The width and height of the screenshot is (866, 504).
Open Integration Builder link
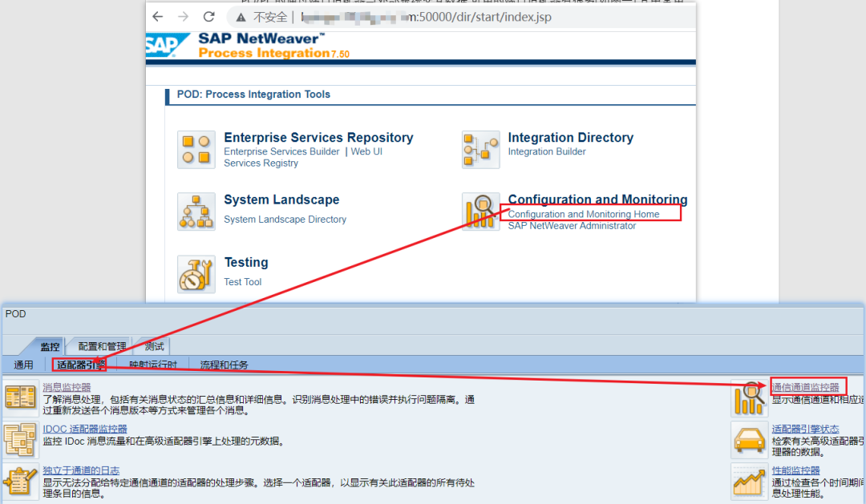click(x=547, y=151)
